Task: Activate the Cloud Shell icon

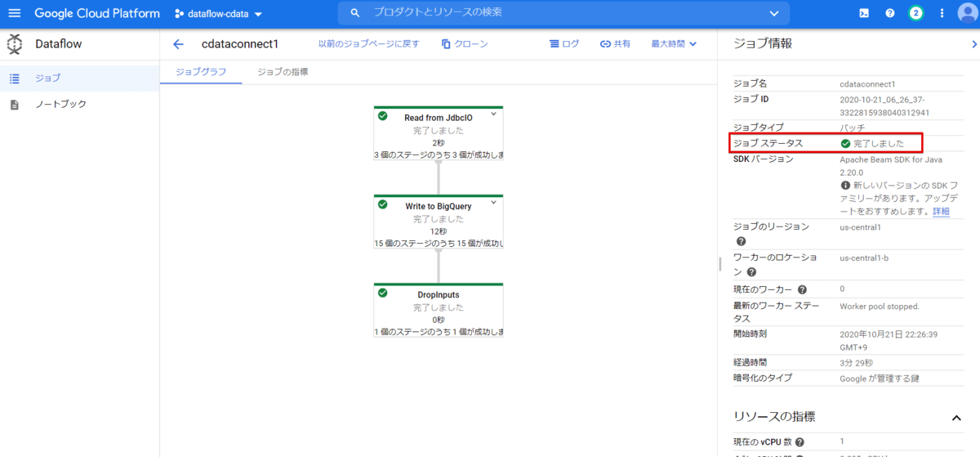Action: pyautogui.click(x=865, y=13)
